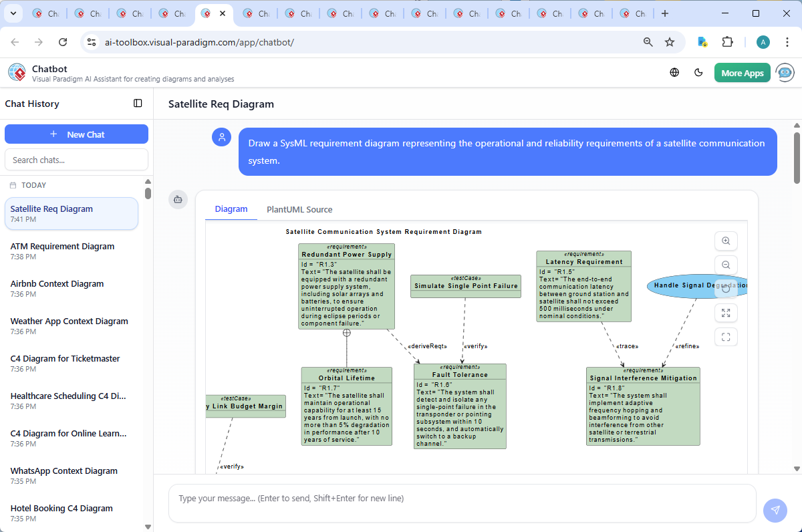Reset the diagram zoom level

[x=726, y=289]
